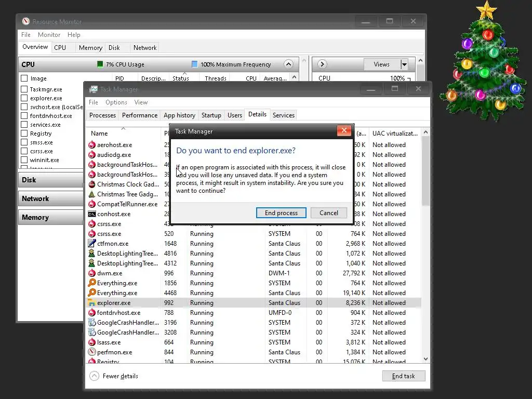The width and height of the screenshot is (532, 399).
Task: Expand the Network section in Resource Monitor
Action: tap(51, 198)
